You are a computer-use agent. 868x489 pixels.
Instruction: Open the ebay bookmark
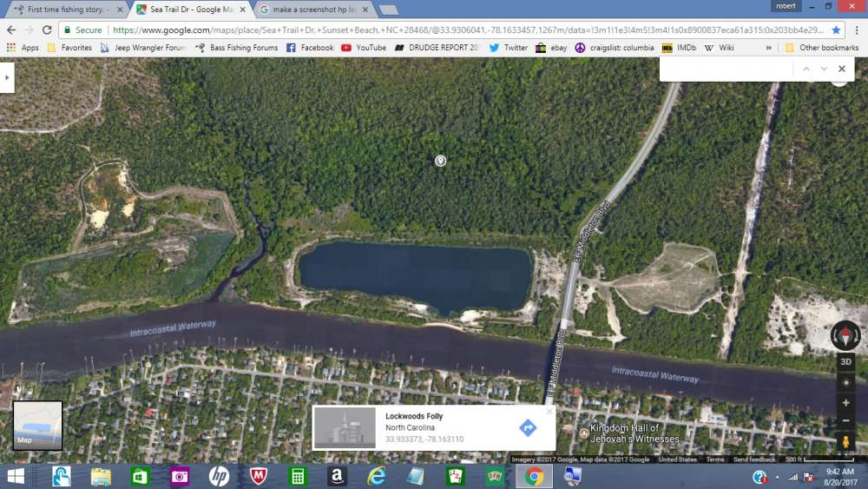point(551,48)
